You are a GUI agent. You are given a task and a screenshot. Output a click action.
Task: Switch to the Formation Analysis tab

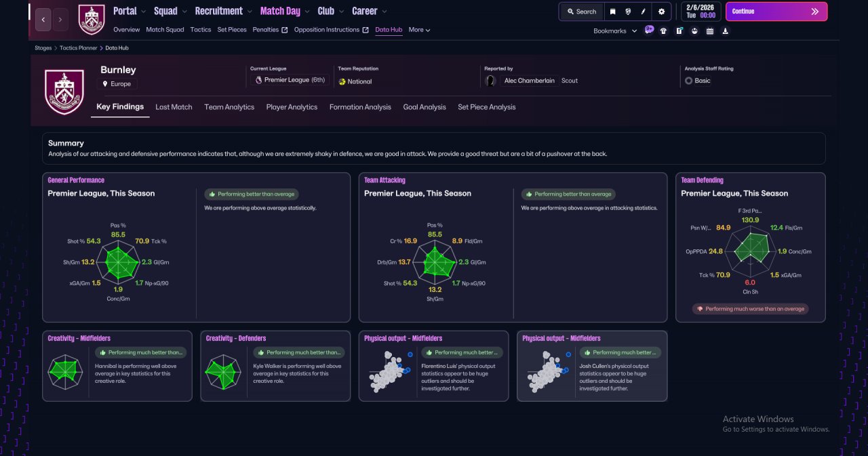pyautogui.click(x=360, y=107)
